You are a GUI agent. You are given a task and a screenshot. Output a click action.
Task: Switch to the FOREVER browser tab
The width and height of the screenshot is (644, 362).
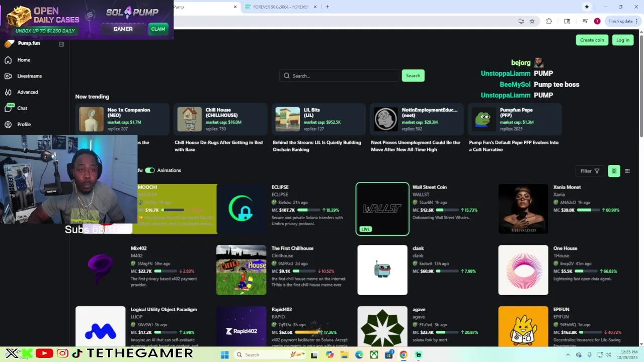click(x=280, y=7)
